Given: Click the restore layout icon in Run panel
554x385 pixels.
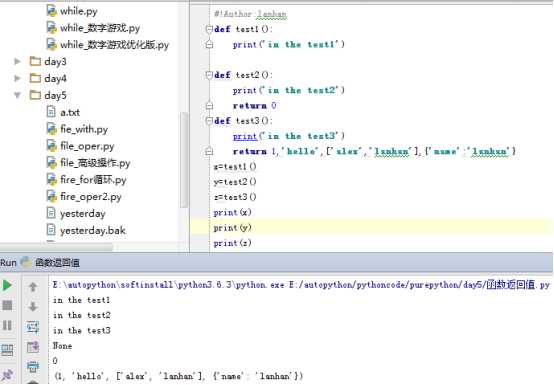Looking at the screenshot, I should 7,350.
